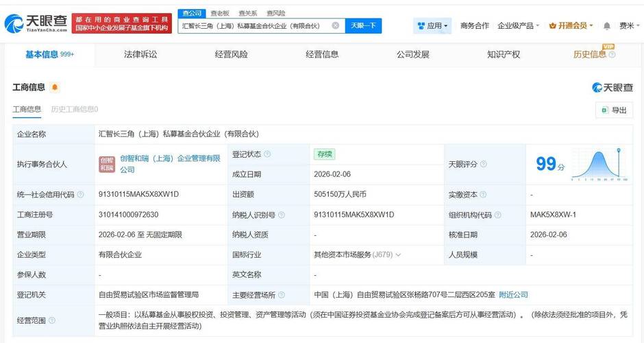
Task: Open the 商务合作 link
Action: 474,26
